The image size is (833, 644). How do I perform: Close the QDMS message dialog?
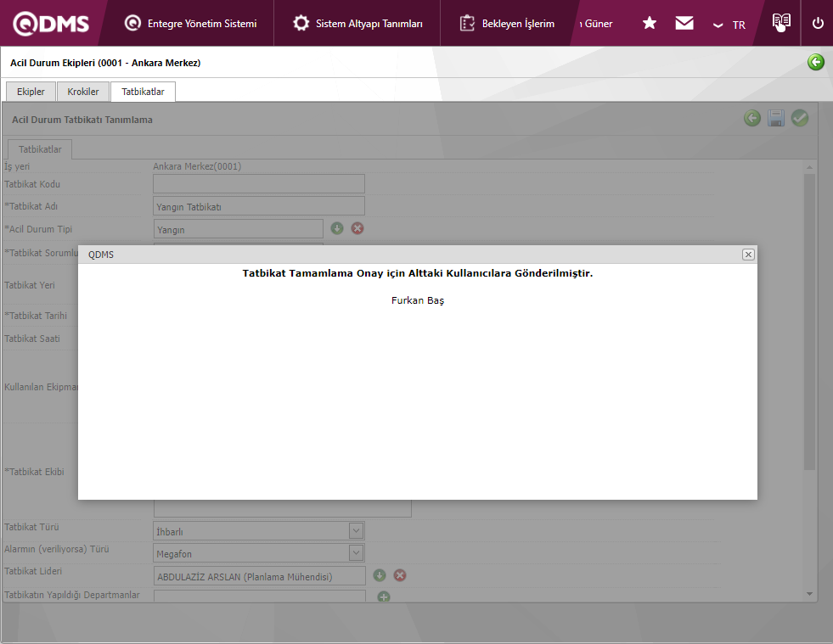(747, 255)
